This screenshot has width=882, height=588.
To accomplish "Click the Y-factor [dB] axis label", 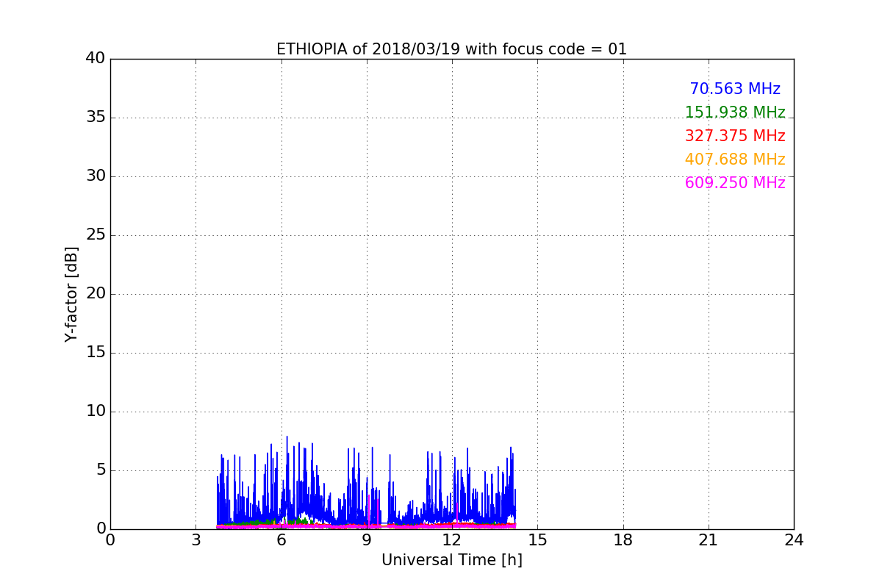I will click(x=71, y=294).
